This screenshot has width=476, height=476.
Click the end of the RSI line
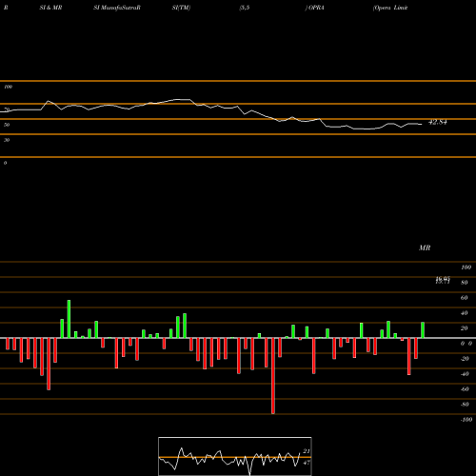point(422,124)
